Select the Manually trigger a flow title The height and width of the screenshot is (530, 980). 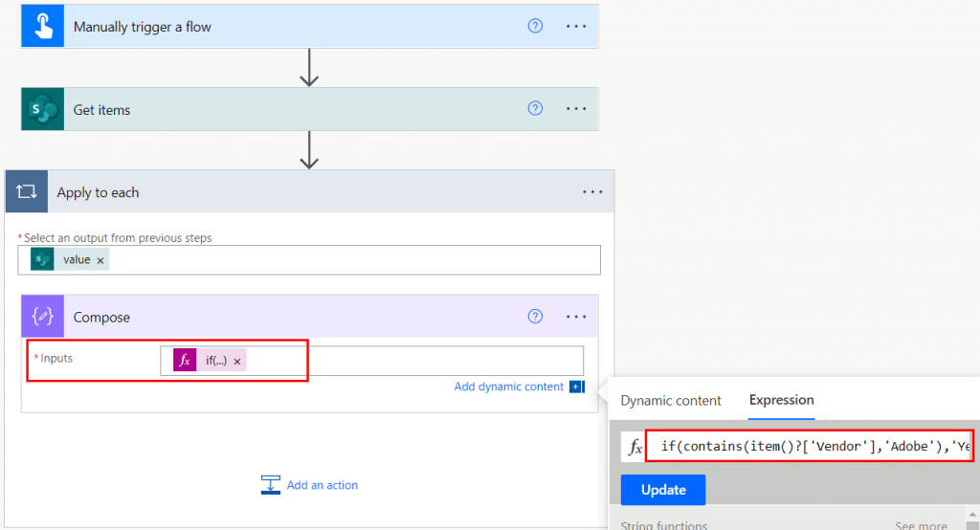(143, 27)
